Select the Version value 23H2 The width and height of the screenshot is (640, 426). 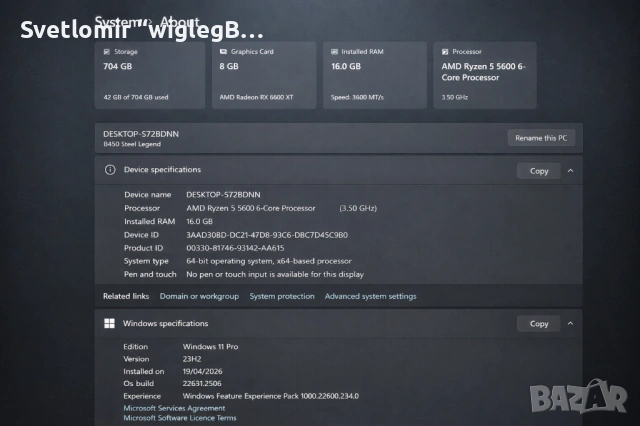[x=192, y=359]
